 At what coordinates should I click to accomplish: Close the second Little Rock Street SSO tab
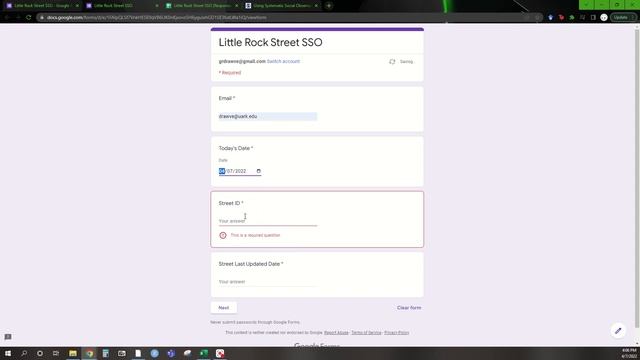[x=157, y=6]
